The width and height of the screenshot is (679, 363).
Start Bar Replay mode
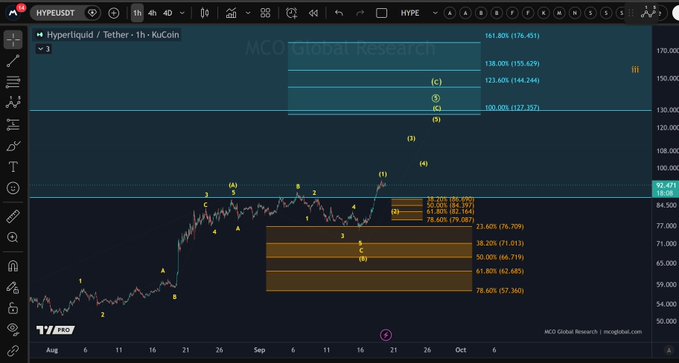tap(313, 13)
